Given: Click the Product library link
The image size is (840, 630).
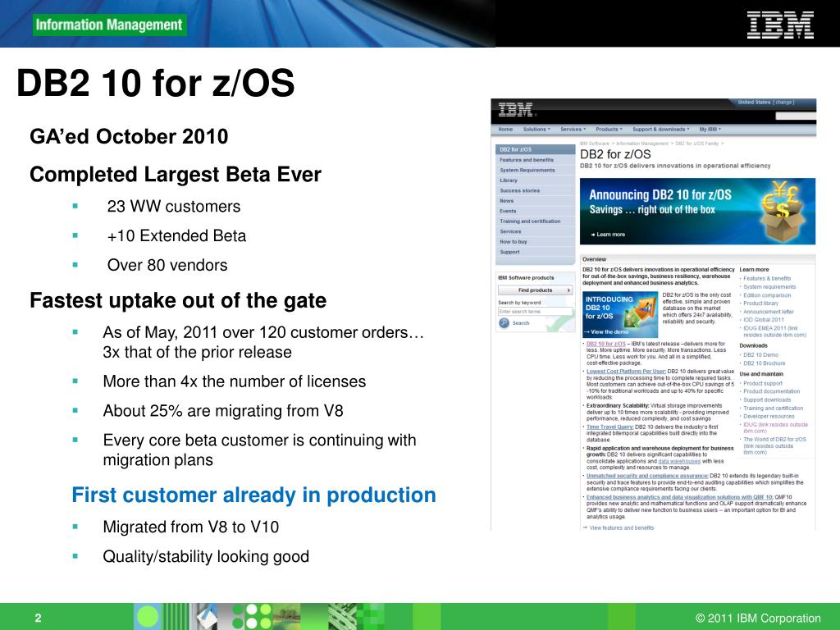Looking at the screenshot, I should click(x=760, y=304).
